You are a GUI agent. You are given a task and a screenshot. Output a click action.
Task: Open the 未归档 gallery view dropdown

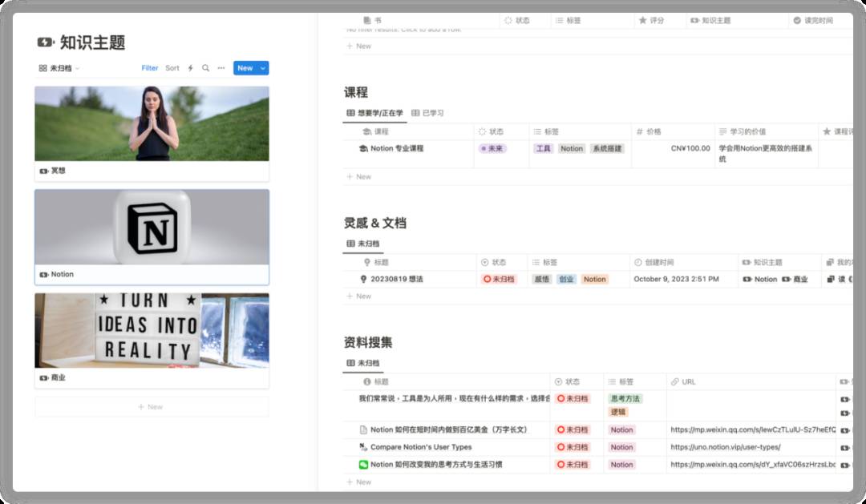coord(59,68)
